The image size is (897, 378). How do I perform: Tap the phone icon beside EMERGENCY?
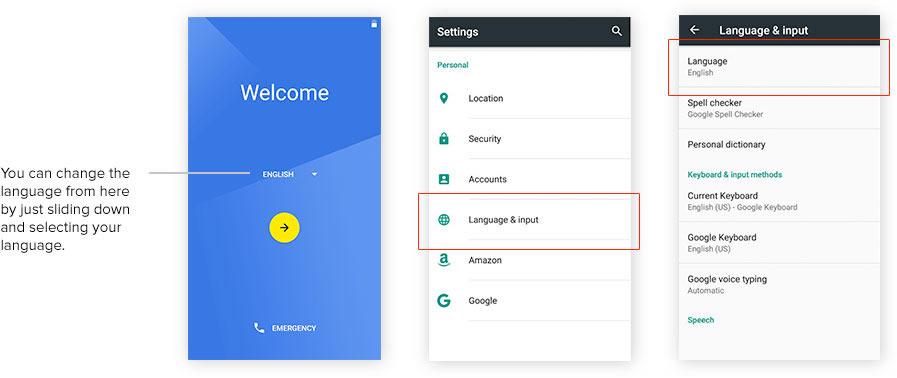(259, 328)
